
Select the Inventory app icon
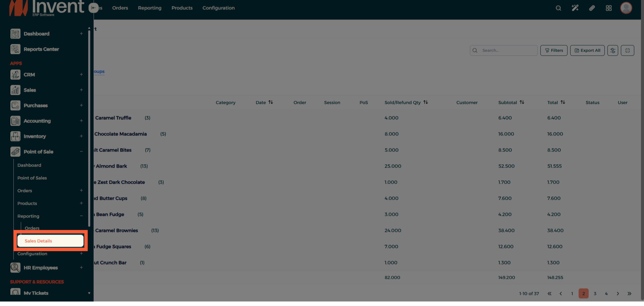click(x=15, y=136)
